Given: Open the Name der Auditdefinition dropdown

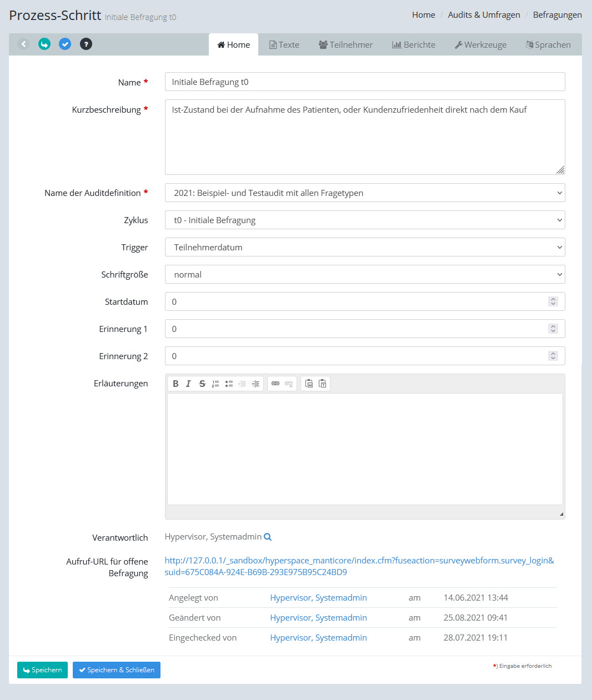Looking at the screenshot, I should (x=365, y=193).
